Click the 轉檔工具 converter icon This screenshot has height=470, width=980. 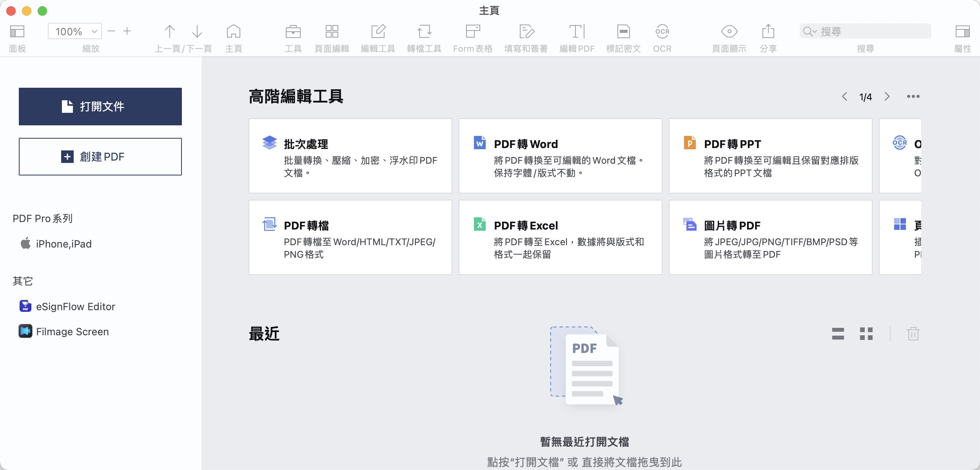click(424, 32)
